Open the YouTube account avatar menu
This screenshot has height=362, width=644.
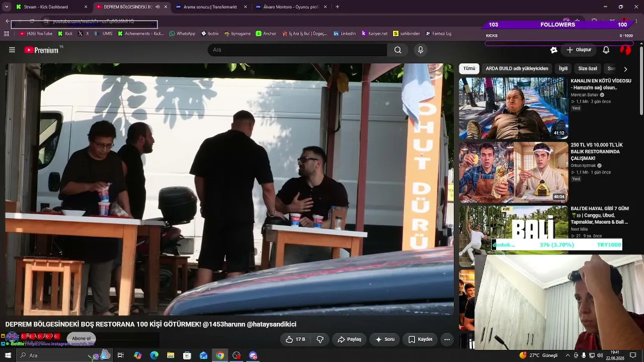pos(625,50)
